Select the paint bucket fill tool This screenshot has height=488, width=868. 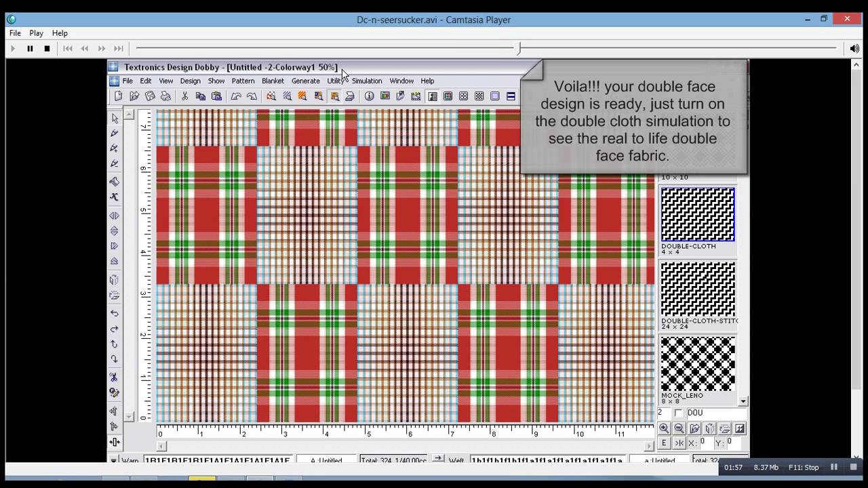[115, 182]
